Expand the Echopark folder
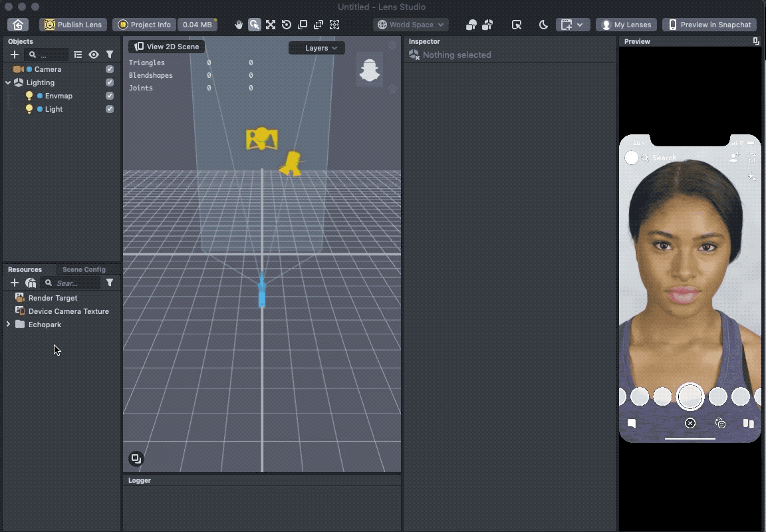The width and height of the screenshot is (766, 532). (x=8, y=325)
